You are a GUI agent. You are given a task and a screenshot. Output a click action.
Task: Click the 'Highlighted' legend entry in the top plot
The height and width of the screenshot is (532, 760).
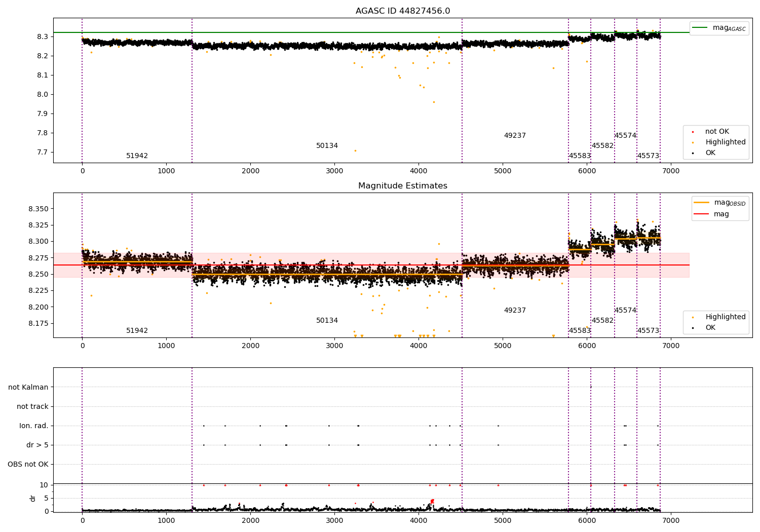(717, 142)
